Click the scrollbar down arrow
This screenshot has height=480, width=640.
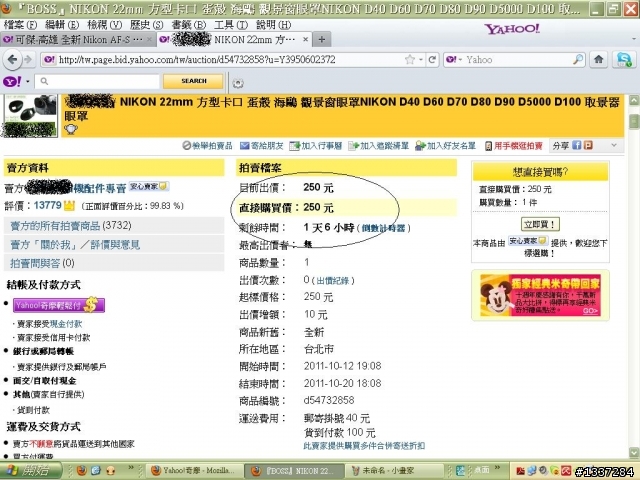633,452
